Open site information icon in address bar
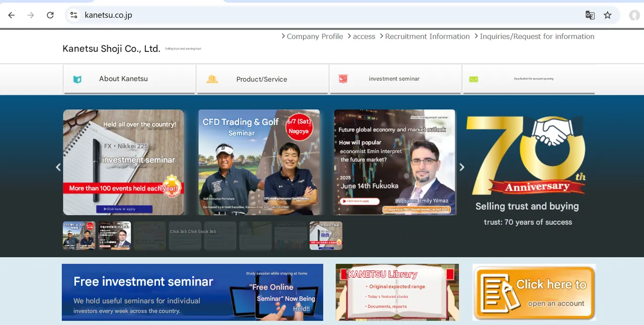The image size is (644, 325). pos(74,15)
